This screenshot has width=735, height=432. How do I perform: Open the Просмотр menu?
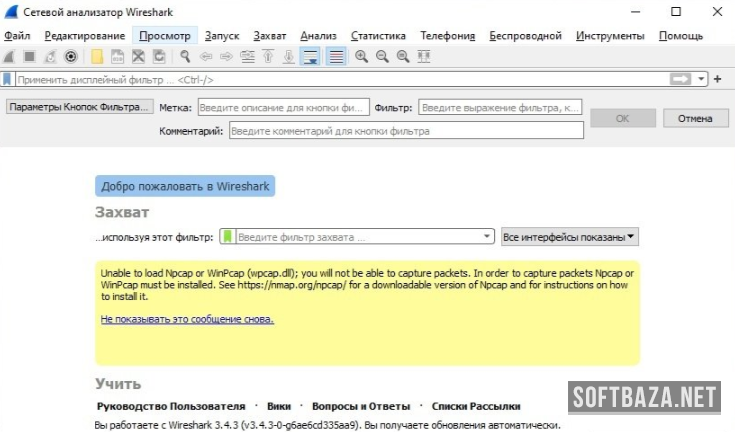click(165, 35)
